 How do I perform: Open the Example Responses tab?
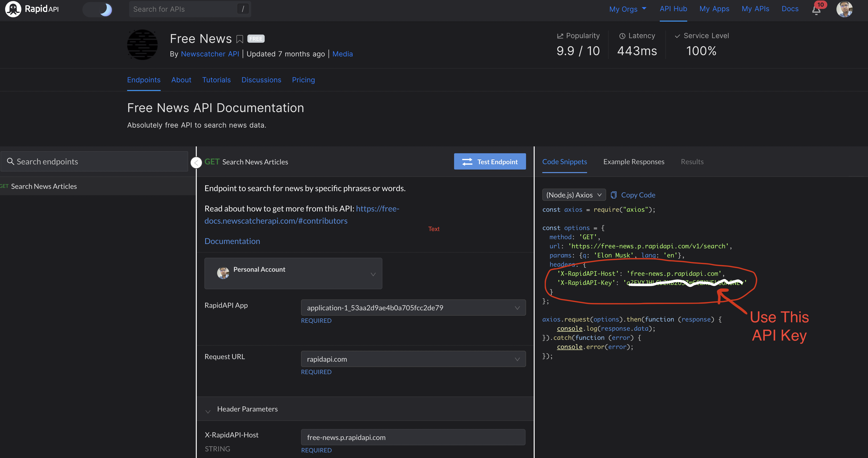634,162
